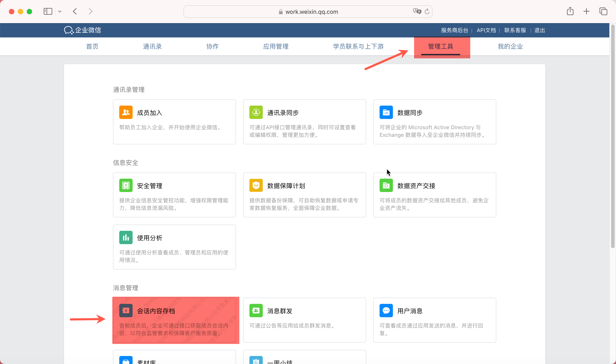Select the 学员联系与上下游 tab
The image size is (616, 364).
358,46
